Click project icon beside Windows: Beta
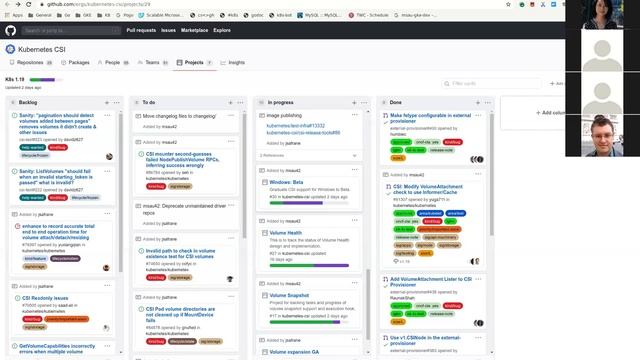 click(x=264, y=182)
